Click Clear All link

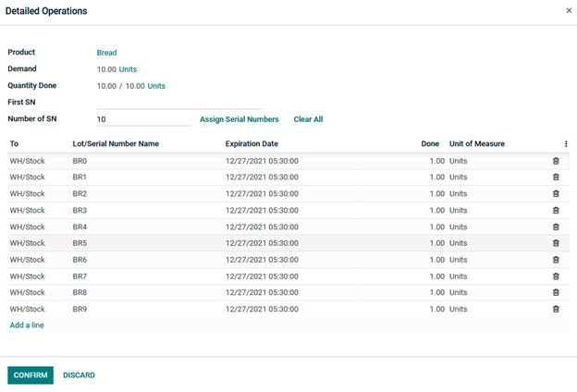point(308,119)
